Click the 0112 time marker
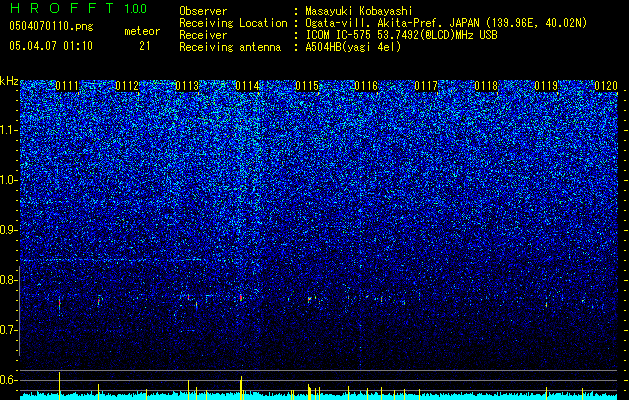Image resolution: width=629 pixels, height=400 pixels. click(127, 86)
